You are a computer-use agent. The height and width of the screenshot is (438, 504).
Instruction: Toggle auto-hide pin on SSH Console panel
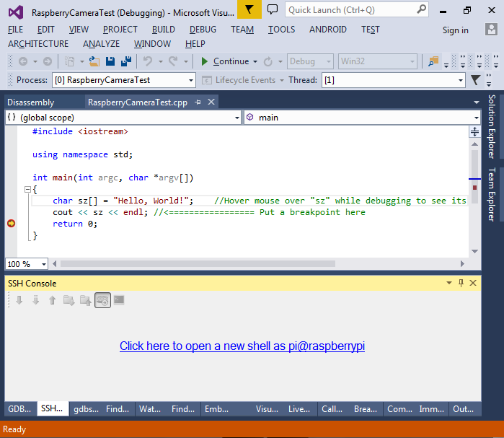tap(461, 284)
